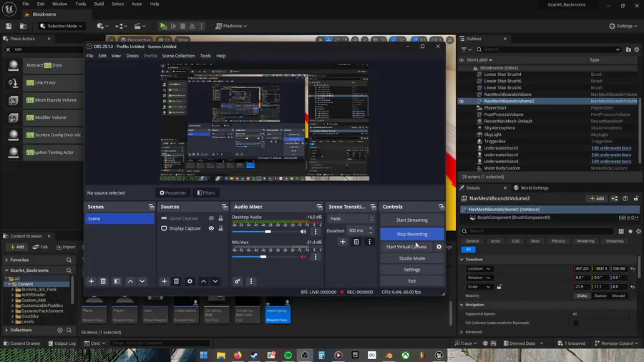Remove the selected scene with trash icon
The width and height of the screenshot is (644, 362).
(103, 281)
